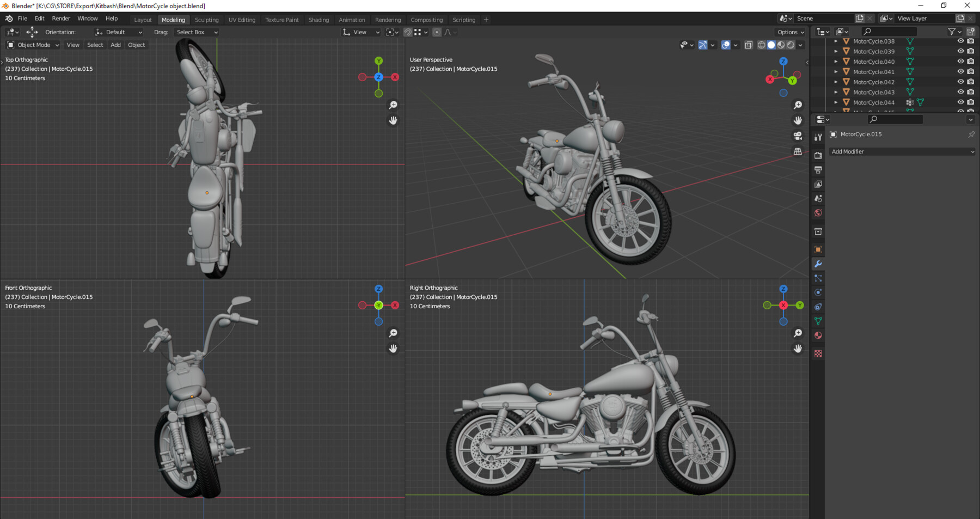This screenshot has width=980, height=519.
Task: Open viewport Options in the top right
Action: 790,32
